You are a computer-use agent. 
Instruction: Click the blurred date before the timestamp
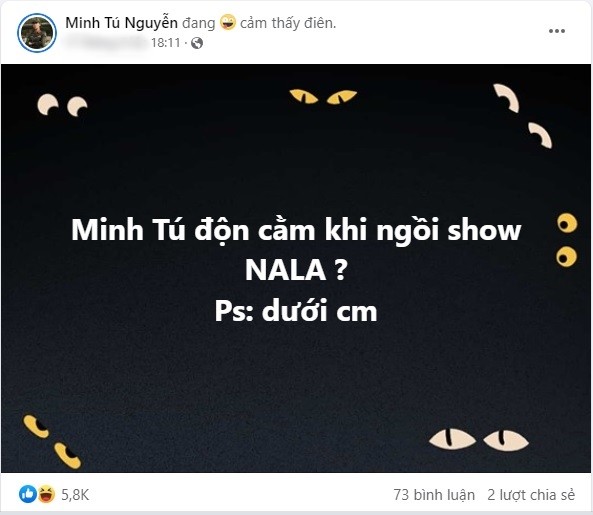click(106, 43)
